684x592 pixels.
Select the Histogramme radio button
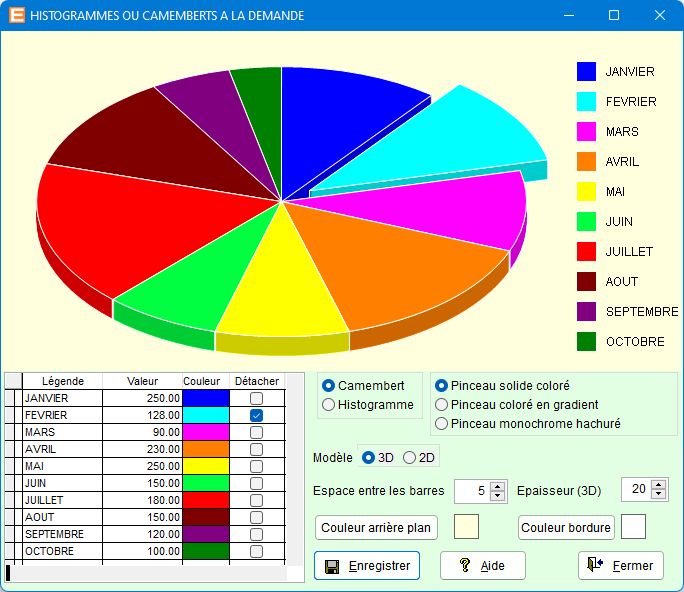tap(329, 405)
